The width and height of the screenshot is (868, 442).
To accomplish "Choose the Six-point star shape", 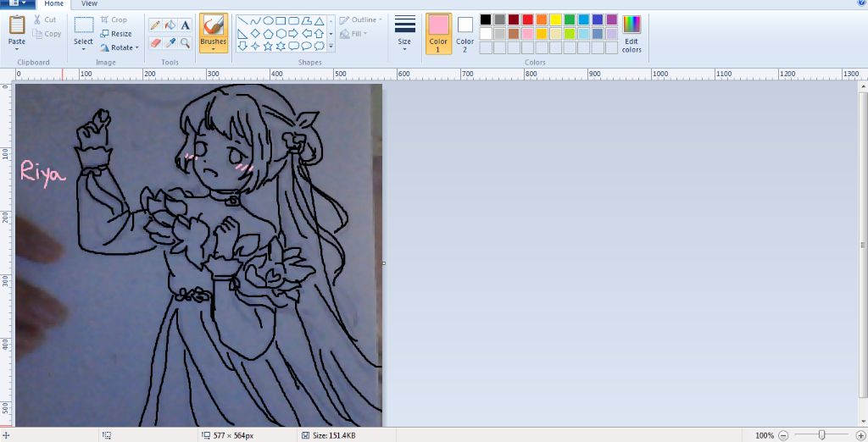I will coord(281,46).
